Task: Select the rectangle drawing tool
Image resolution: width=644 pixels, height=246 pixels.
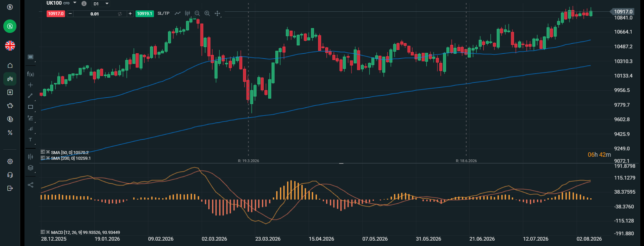Action: 31,107
